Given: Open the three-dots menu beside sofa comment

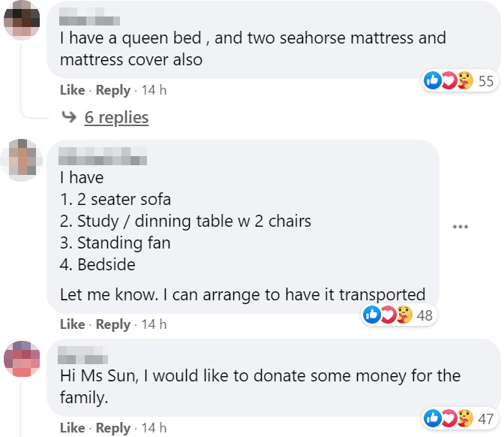Looking at the screenshot, I should [460, 226].
